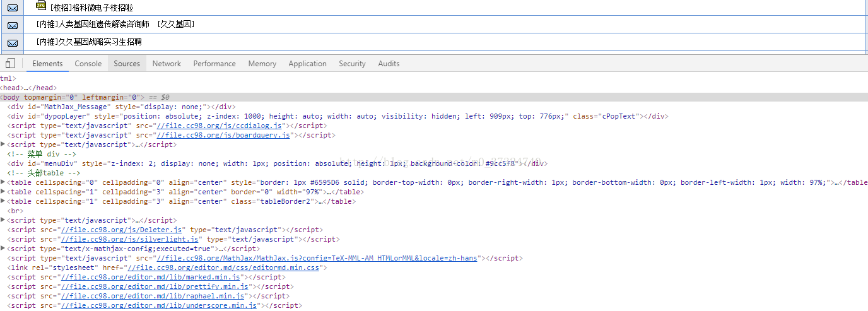Click the envelope icon beside 久久基因战略实习生招聘

coord(13,43)
